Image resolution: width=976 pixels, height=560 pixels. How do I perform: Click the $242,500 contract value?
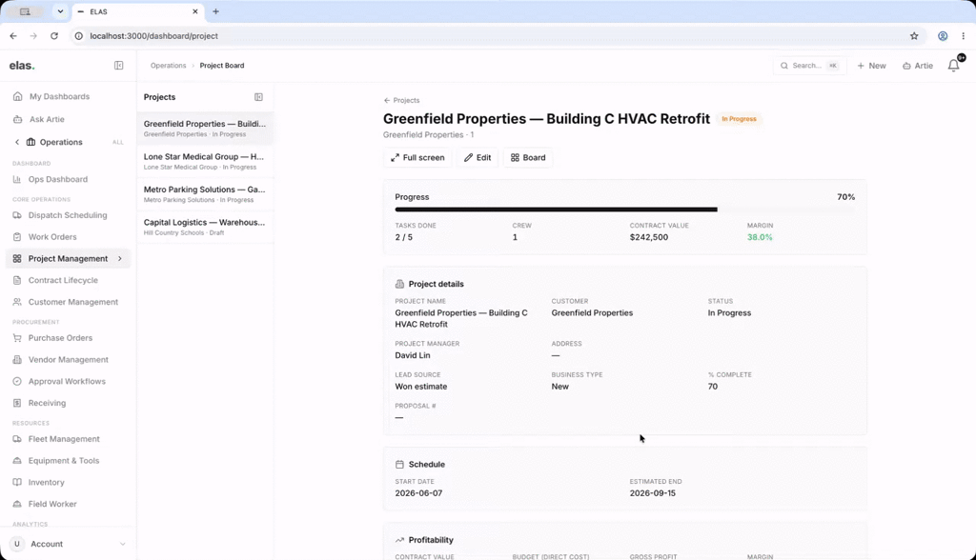coord(648,237)
